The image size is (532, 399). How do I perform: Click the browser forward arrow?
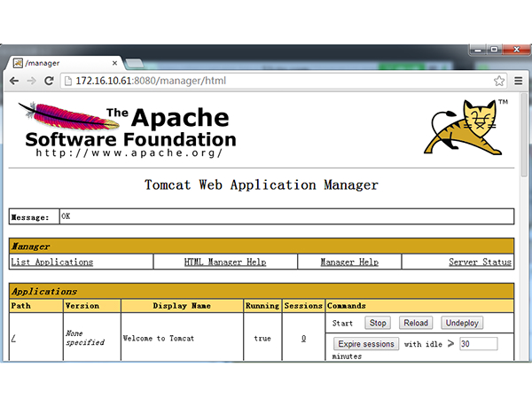pos(32,81)
